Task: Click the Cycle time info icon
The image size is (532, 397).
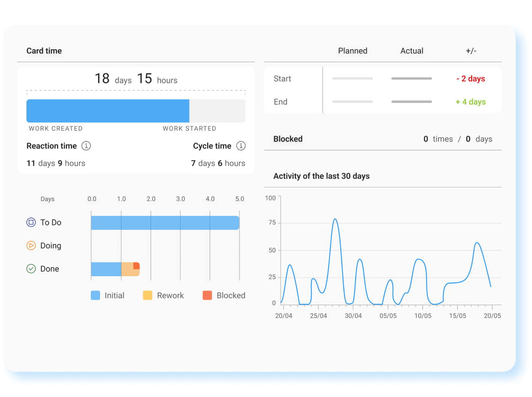Action: tap(241, 146)
